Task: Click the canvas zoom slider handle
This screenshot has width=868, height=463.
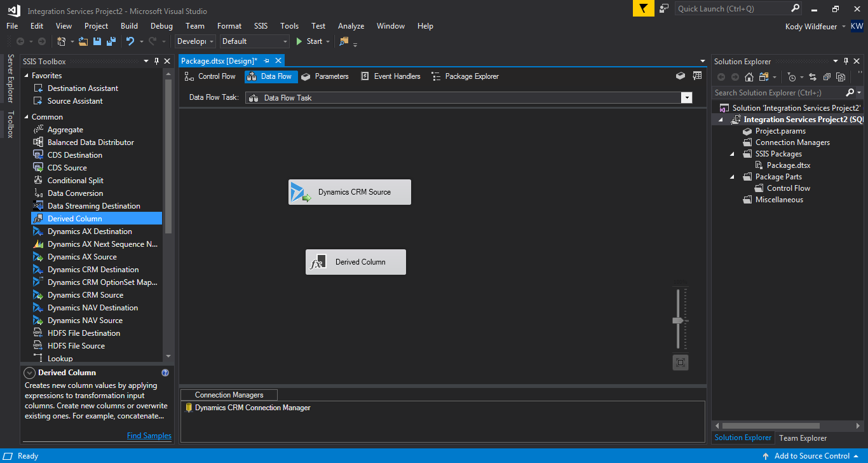Action: (678, 321)
